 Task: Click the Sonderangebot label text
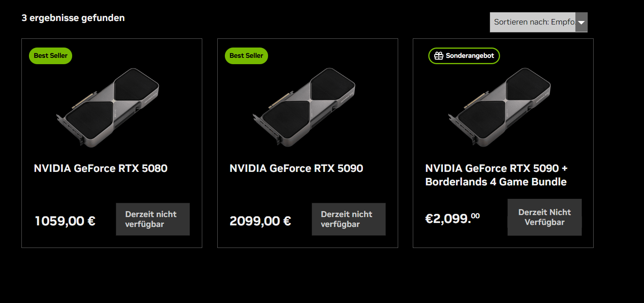[x=470, y=56]
